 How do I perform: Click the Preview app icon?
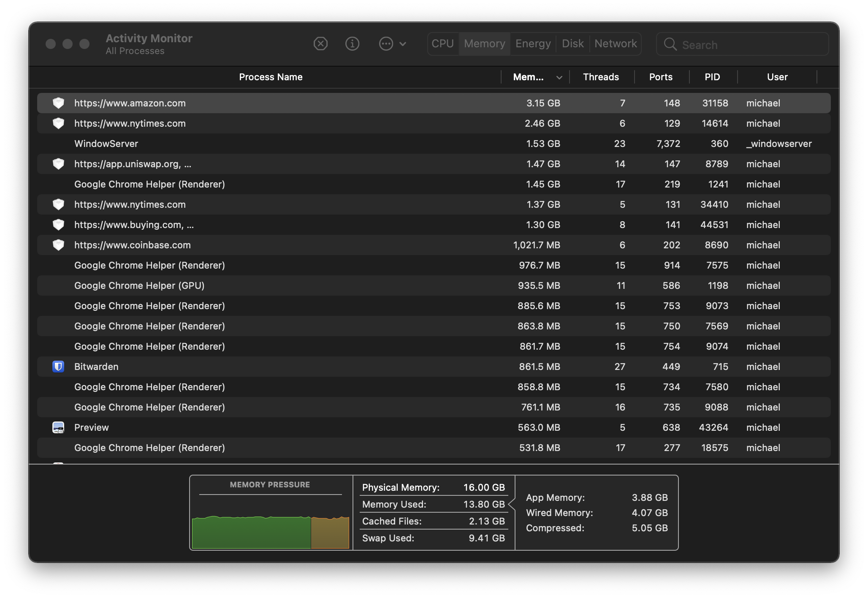[58, 427]
